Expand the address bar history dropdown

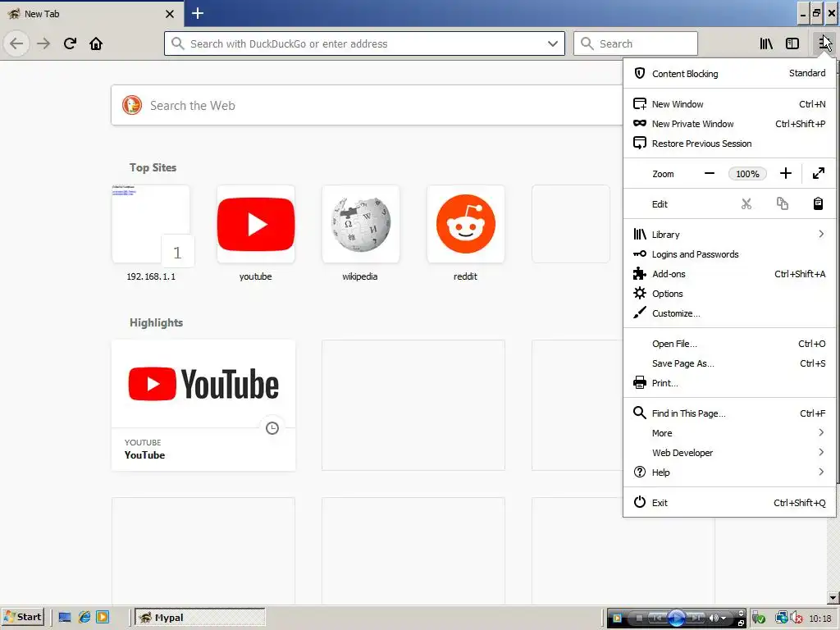point(553,43)
